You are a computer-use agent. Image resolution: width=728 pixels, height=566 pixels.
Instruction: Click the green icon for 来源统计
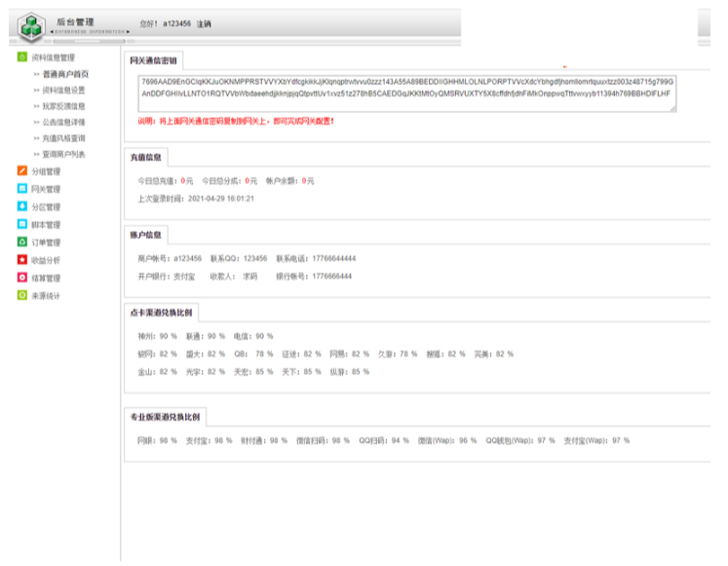point(22,295)
